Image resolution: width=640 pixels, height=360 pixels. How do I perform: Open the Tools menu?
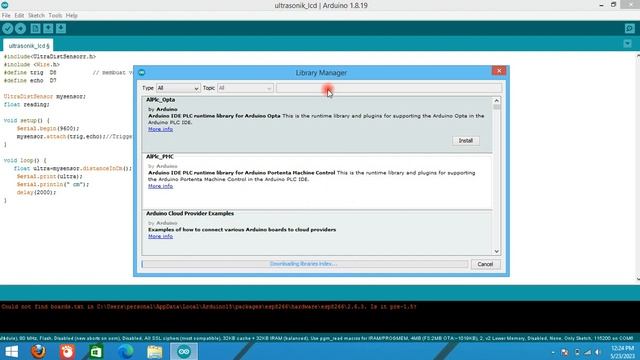[x=55, y=16]
